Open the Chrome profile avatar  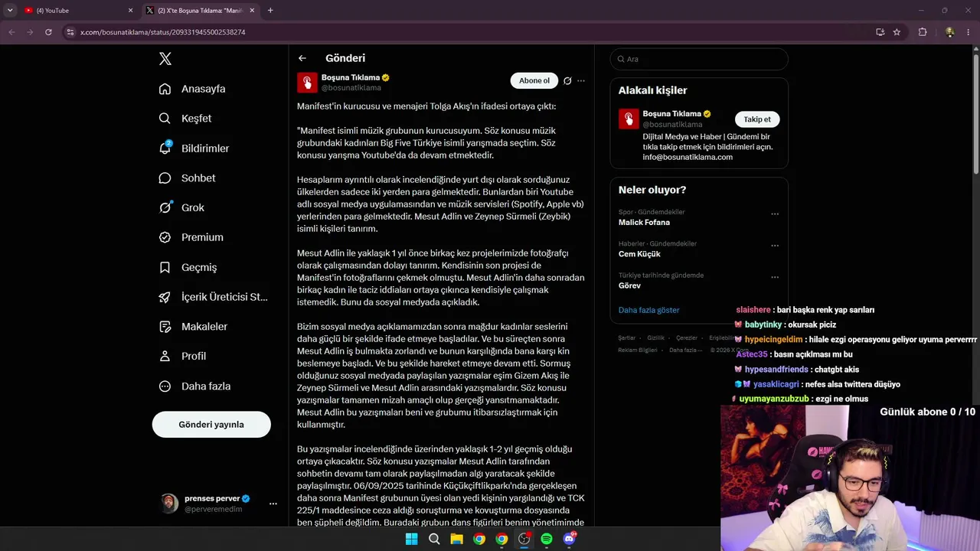click(950, 32)
